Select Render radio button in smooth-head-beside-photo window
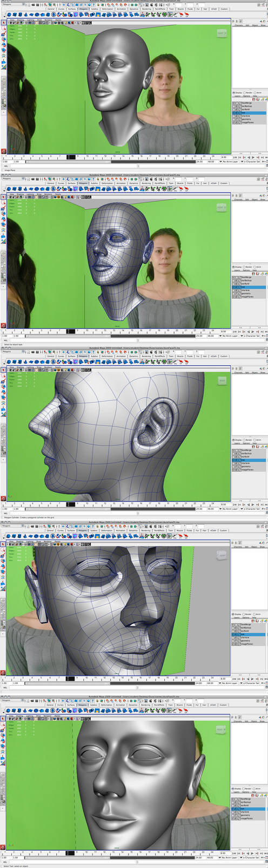 click(x=244, y=93)
